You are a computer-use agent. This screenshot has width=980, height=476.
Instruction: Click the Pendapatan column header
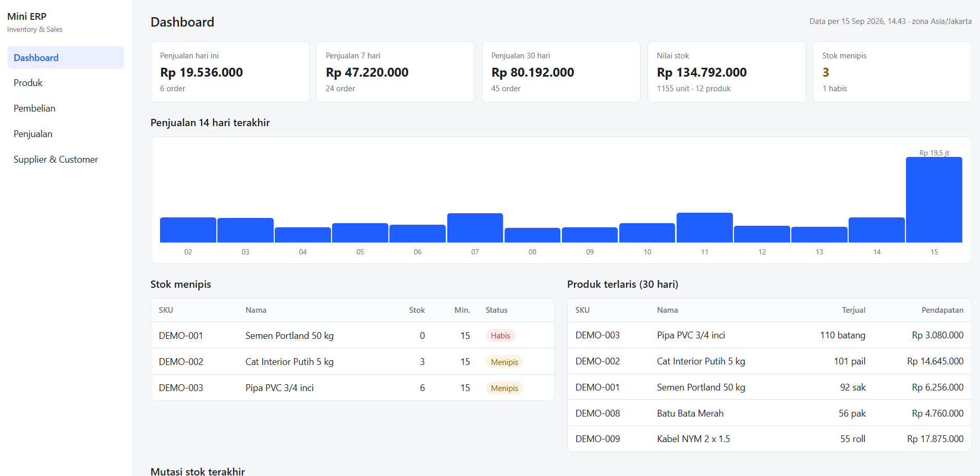[942, 310]
